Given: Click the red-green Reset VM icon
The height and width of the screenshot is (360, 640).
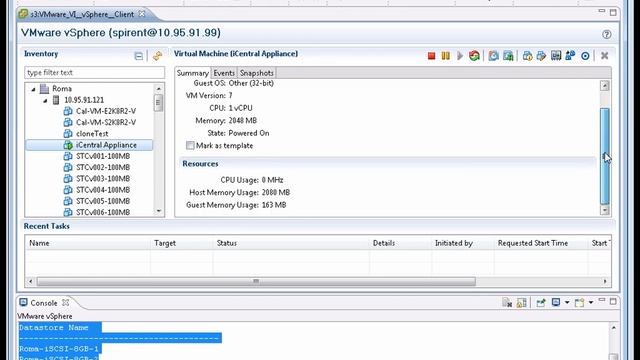Looking at the screenshot, I should click(474, 56).
